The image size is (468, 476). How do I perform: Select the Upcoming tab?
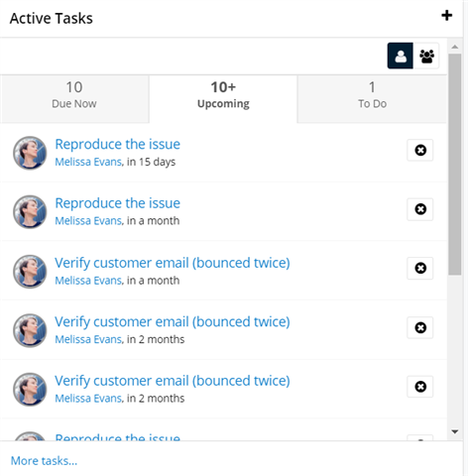click(223, 98)
